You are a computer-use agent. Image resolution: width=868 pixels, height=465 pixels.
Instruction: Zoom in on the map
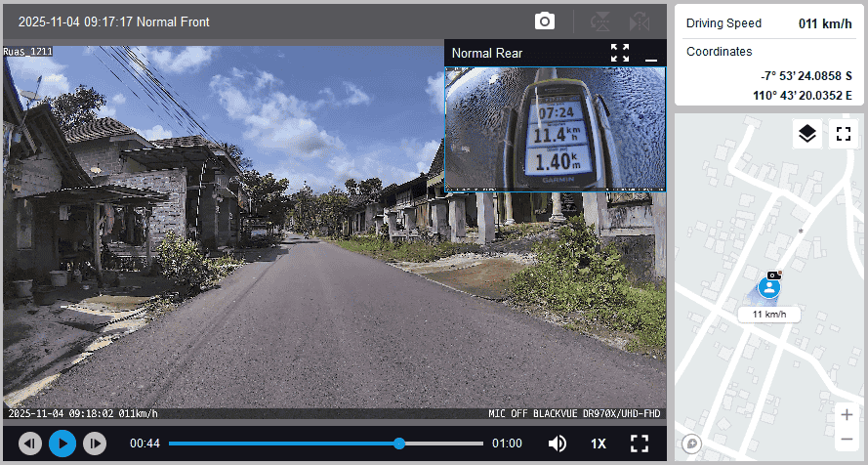click(846, 414)
